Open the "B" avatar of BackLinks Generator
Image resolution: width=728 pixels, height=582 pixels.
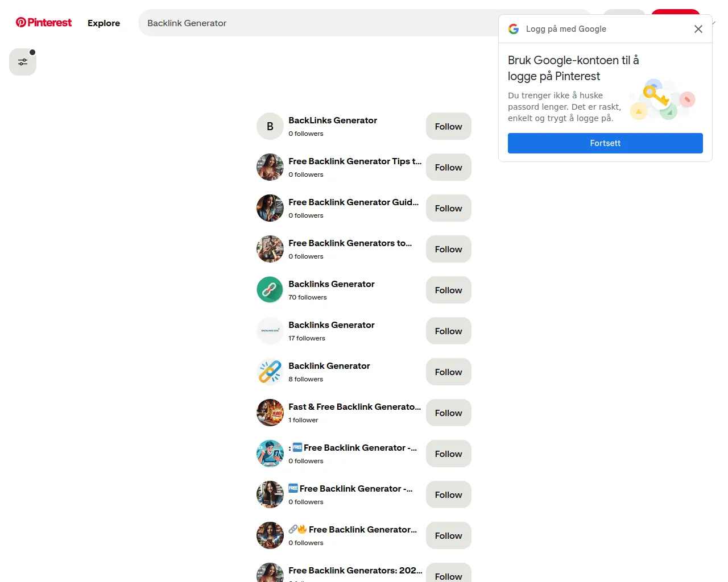pyautogui.click(x=270, y=127)
